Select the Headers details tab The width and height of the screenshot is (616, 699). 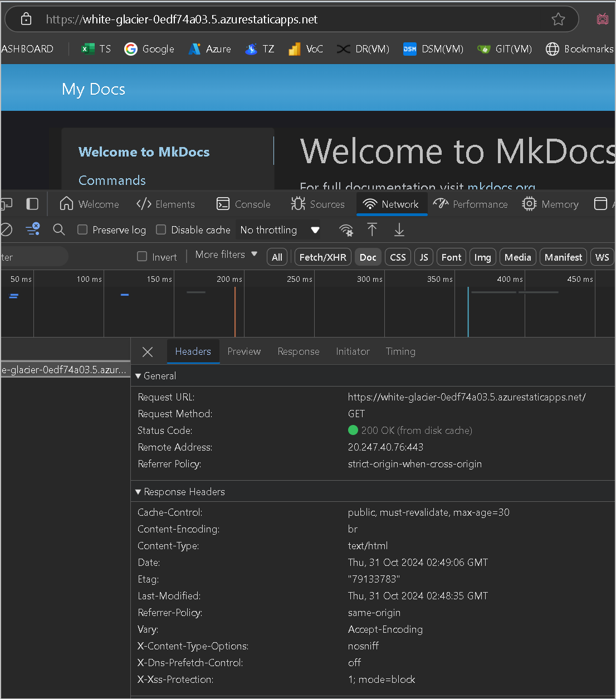point(193,351)
